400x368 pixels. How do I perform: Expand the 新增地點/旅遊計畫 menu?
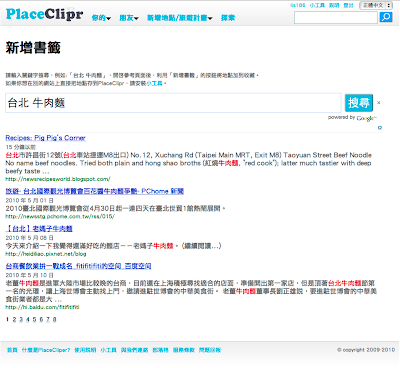180,18
